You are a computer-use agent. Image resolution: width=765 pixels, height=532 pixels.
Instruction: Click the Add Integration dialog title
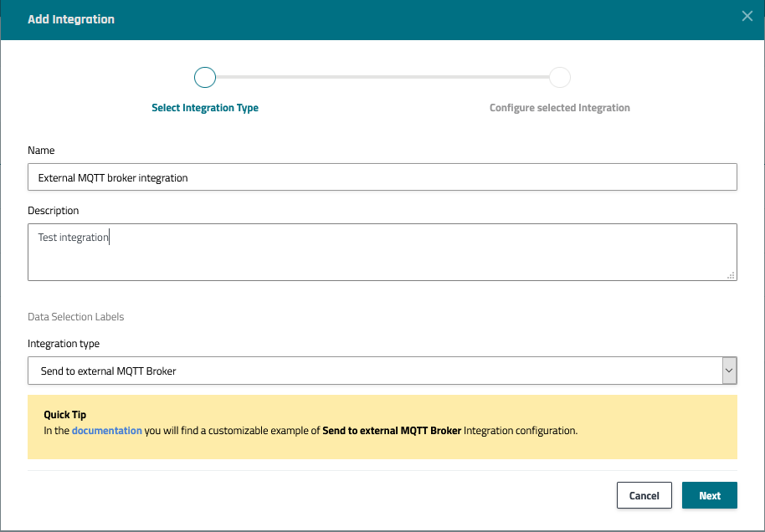pyautogui.click(x=71, y=19)
